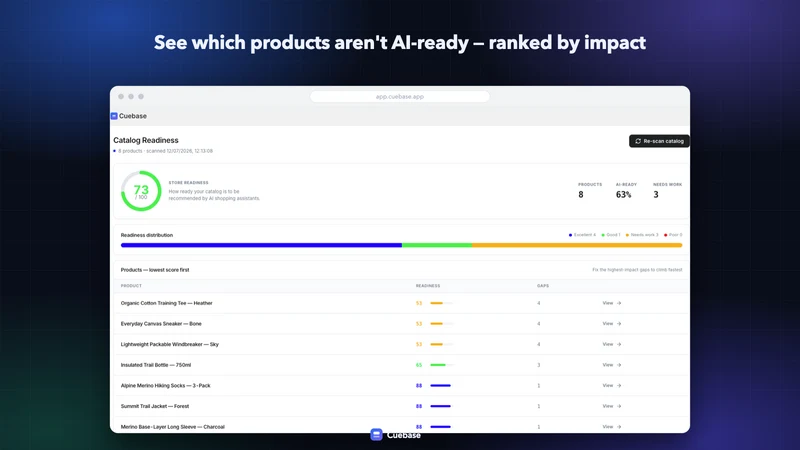This screenshot has height=450, width=800.
Task: Select the Insulated Trail Bottle — 750ml product
Action: (156, 365)
